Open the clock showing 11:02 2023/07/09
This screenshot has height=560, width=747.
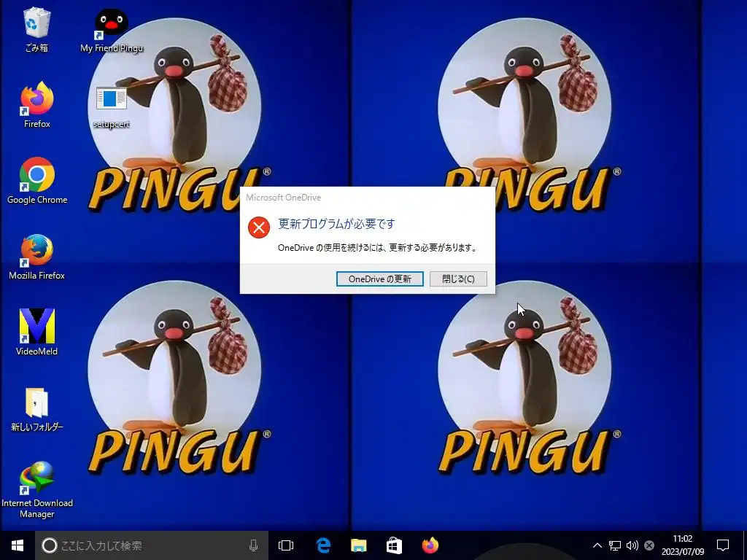(683, 545)
